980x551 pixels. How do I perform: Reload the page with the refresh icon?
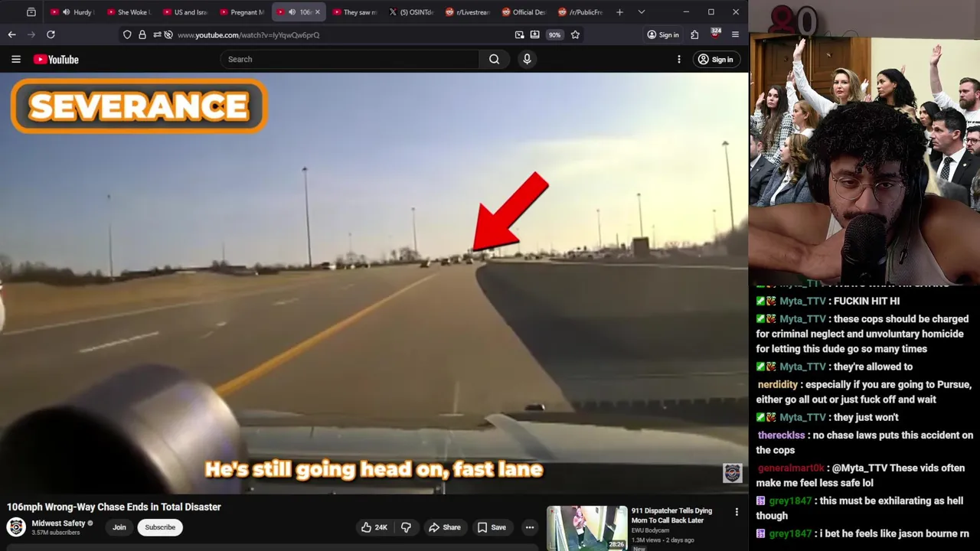(51, 34)
